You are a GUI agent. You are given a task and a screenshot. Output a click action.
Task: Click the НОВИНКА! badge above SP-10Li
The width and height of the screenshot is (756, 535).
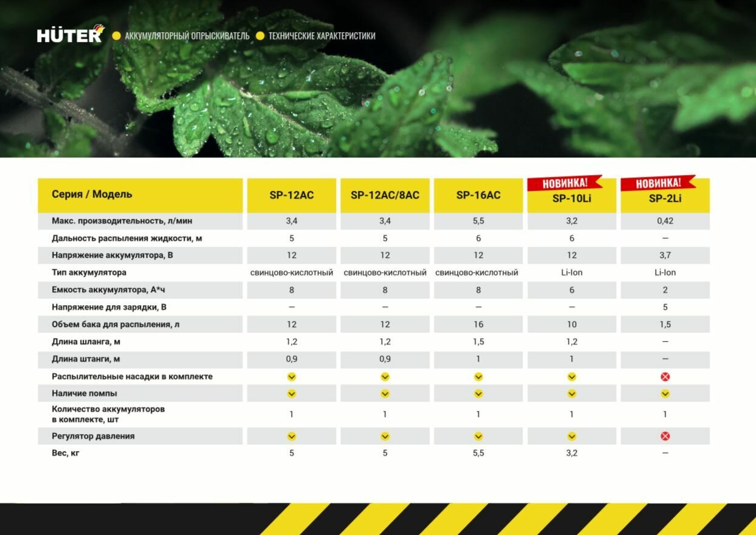(565, 183)
